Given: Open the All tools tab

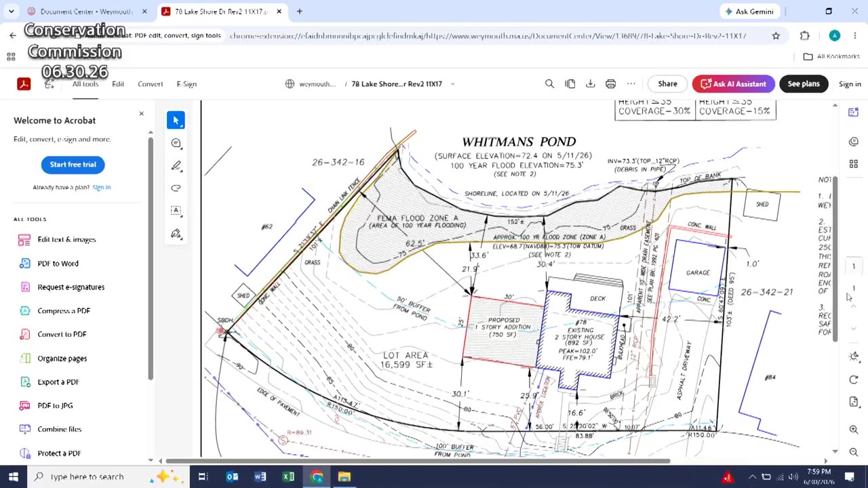Looking at the screenshot, I should [85, 84].
